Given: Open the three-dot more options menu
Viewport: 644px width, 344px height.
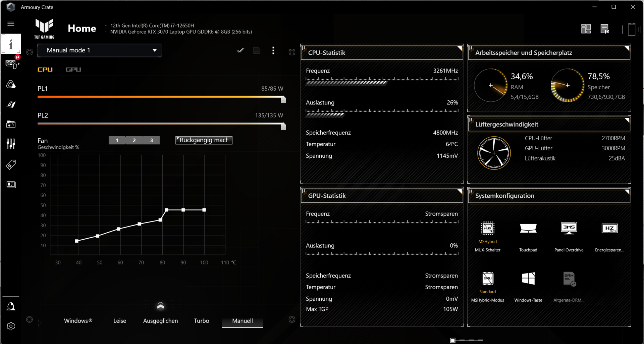Looking at the screenshot, I should [273, 50].
